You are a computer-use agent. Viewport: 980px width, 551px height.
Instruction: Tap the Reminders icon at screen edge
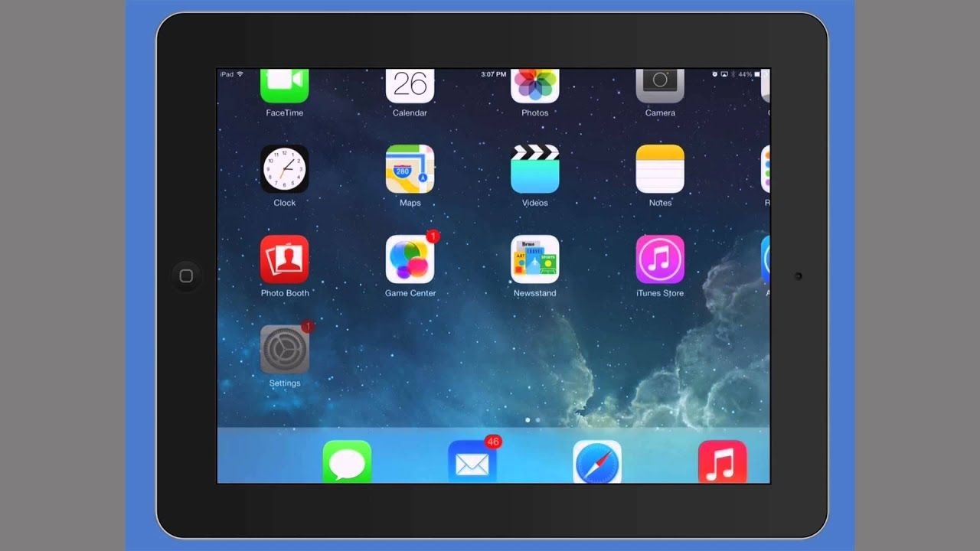[766, 169]
